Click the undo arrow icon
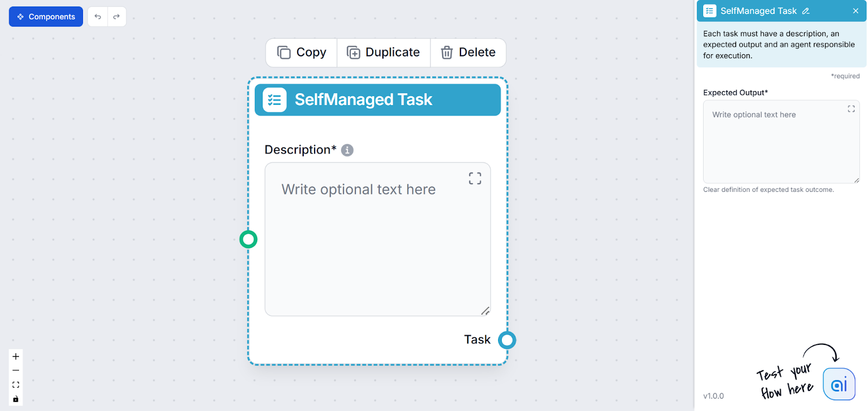Screen dimensions: 868x411 [98, 16]
